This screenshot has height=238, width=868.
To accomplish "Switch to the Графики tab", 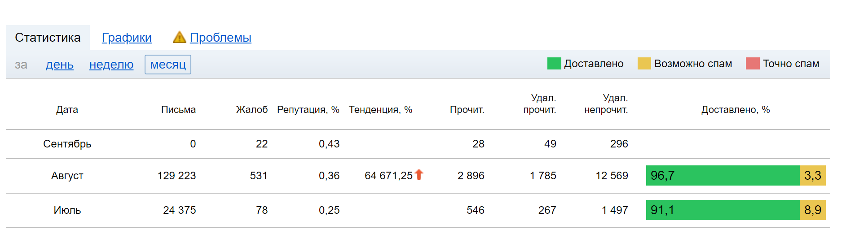I will [127, 38].
